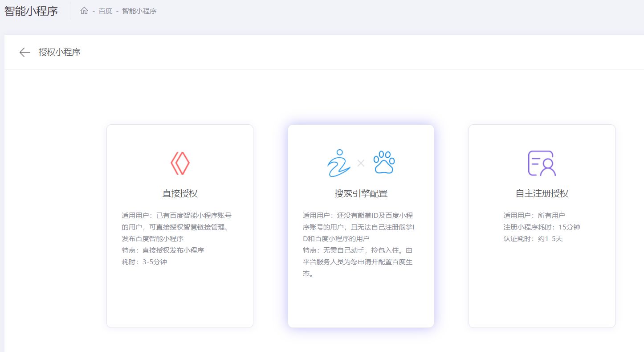Click the Baidu paw print icon
The image size is (644, 352).
pyautogui.click(x=384, y=162)
